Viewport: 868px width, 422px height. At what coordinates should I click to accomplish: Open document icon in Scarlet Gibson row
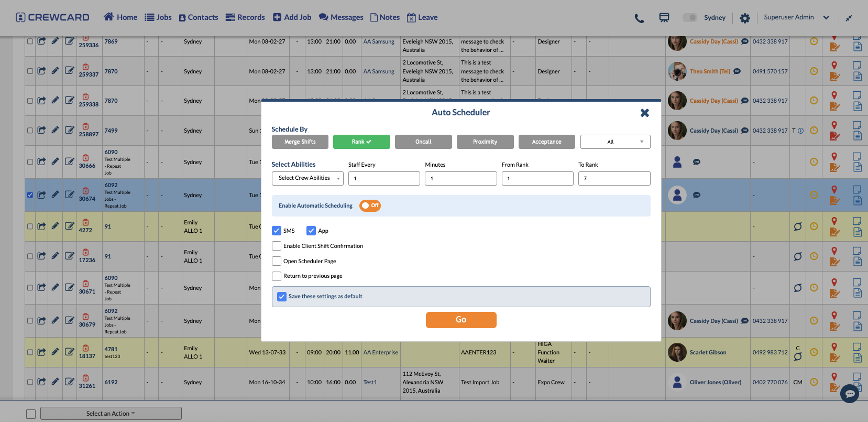pyautogui.click(x=858, y=358)
